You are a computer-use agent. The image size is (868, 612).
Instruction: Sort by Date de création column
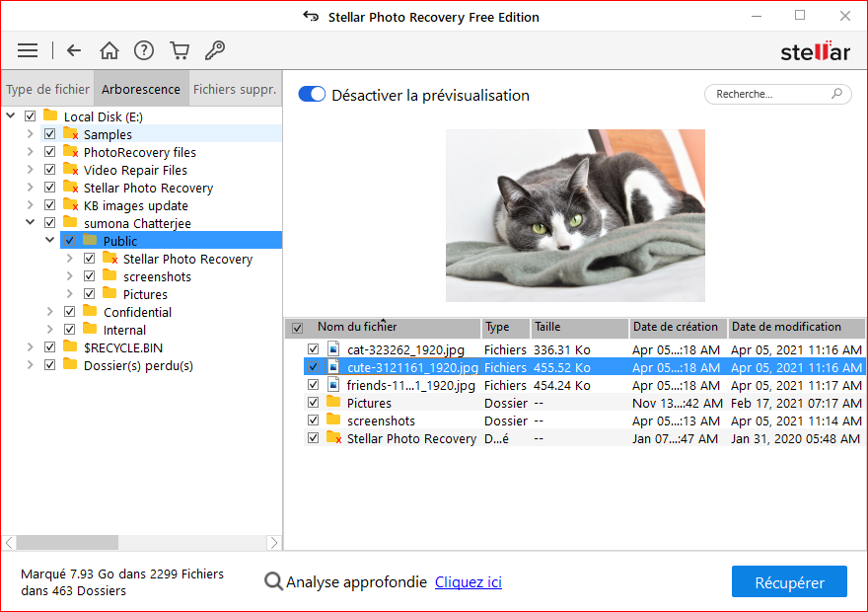point(678,328)
